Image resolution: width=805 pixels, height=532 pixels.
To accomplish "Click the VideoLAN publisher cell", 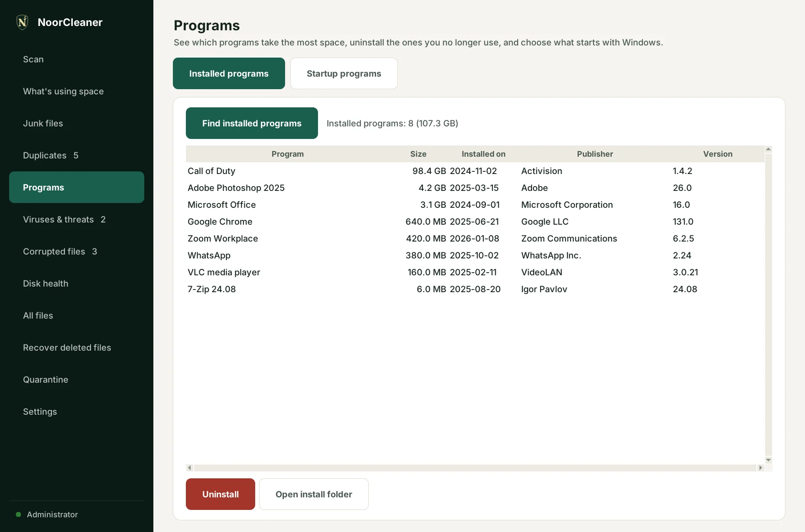I will coord(542,272).
